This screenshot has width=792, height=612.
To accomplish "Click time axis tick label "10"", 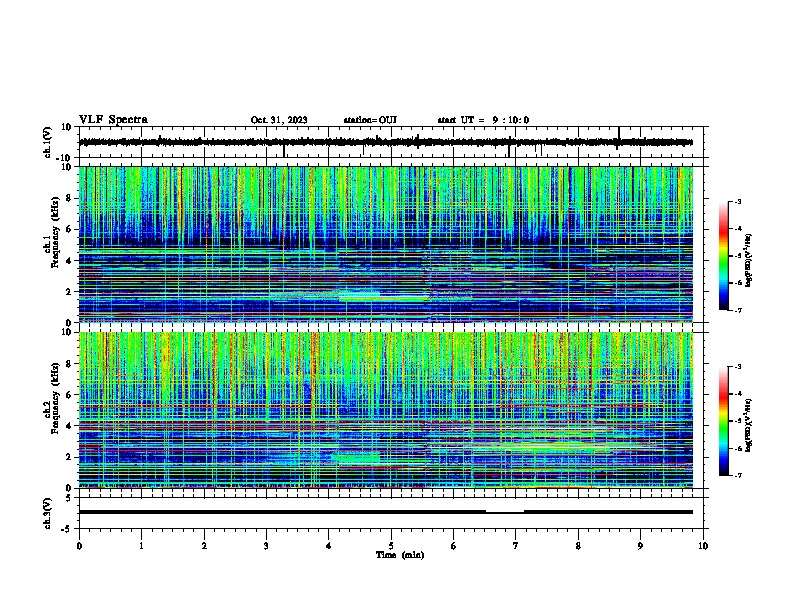I will [x=703, y=546].
